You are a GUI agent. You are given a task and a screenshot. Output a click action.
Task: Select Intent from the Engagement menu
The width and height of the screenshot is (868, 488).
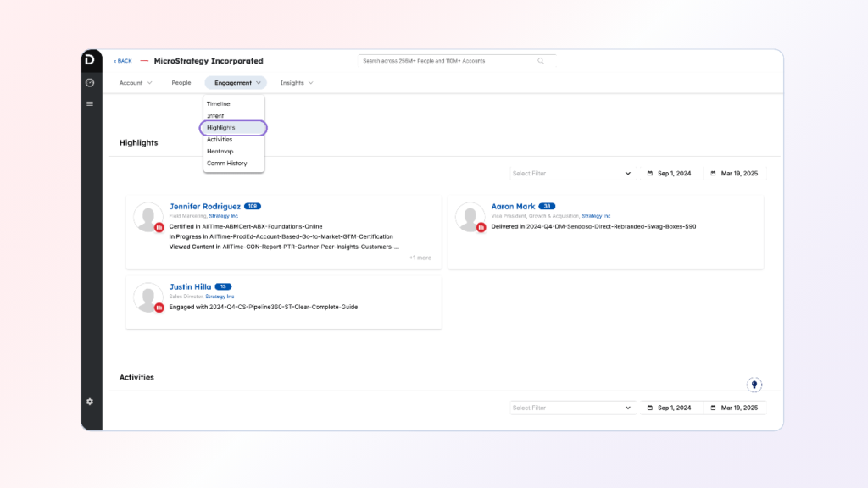pos(215,115)
